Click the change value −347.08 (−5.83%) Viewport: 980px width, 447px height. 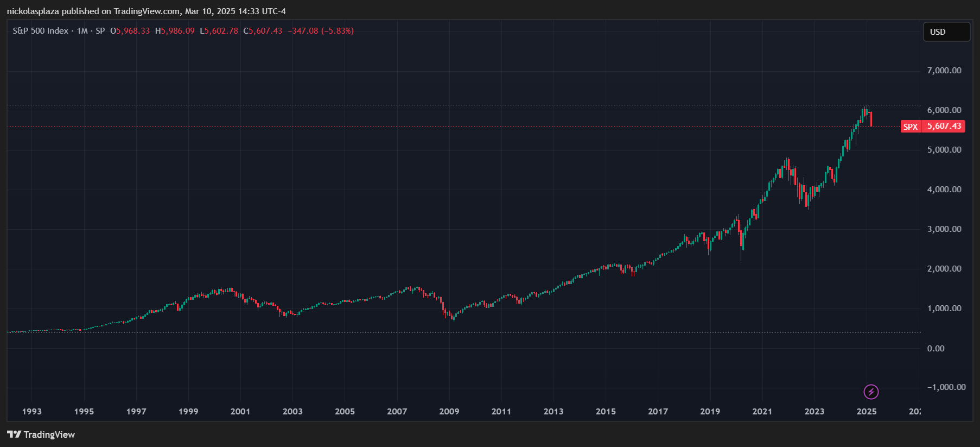(321, 31)
